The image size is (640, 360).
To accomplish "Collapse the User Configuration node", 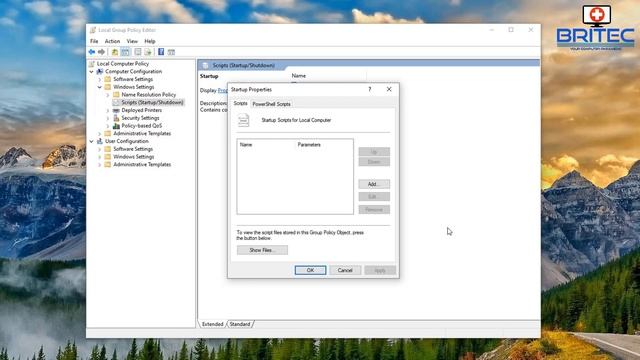I will tap(92, 141).
